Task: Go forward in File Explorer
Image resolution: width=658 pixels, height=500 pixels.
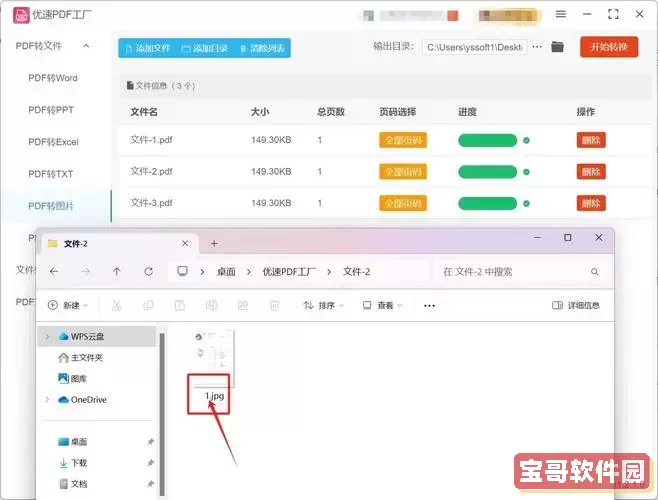Action: tap(86, 272)
